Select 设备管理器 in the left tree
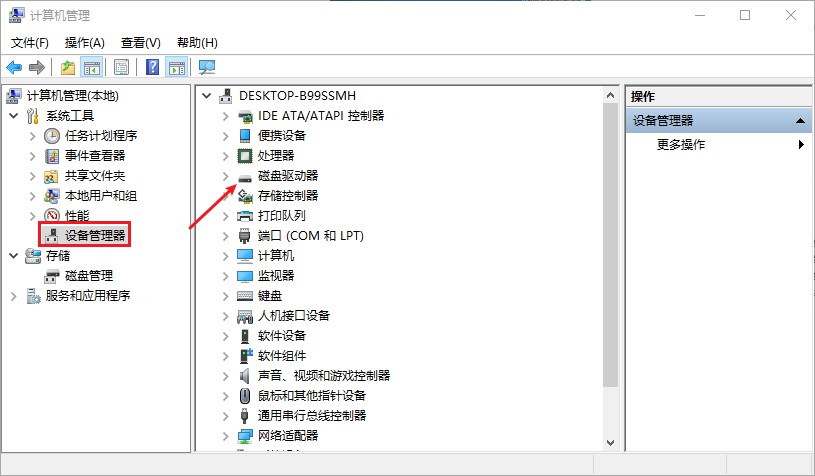This screenshot has height=476, width=815. [95, 235]
